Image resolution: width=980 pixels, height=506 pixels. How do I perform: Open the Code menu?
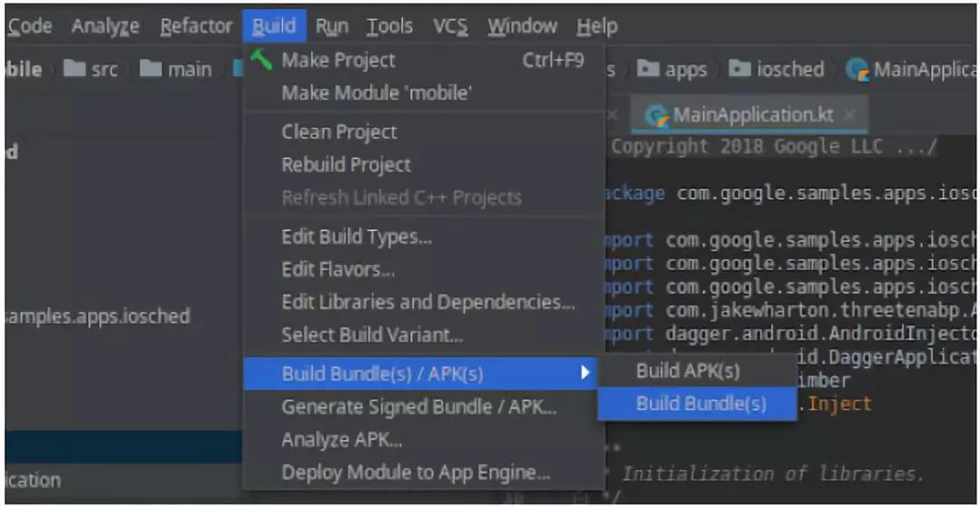pyautogui.click(x=30, y=26)
